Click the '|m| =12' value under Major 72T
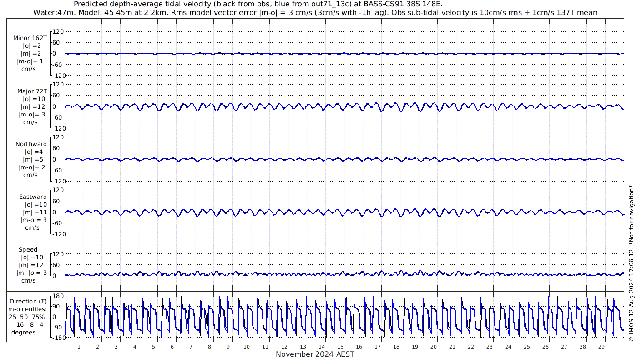Screen dimensions: 637x364 pyautogui.click(x=32, y=106)
